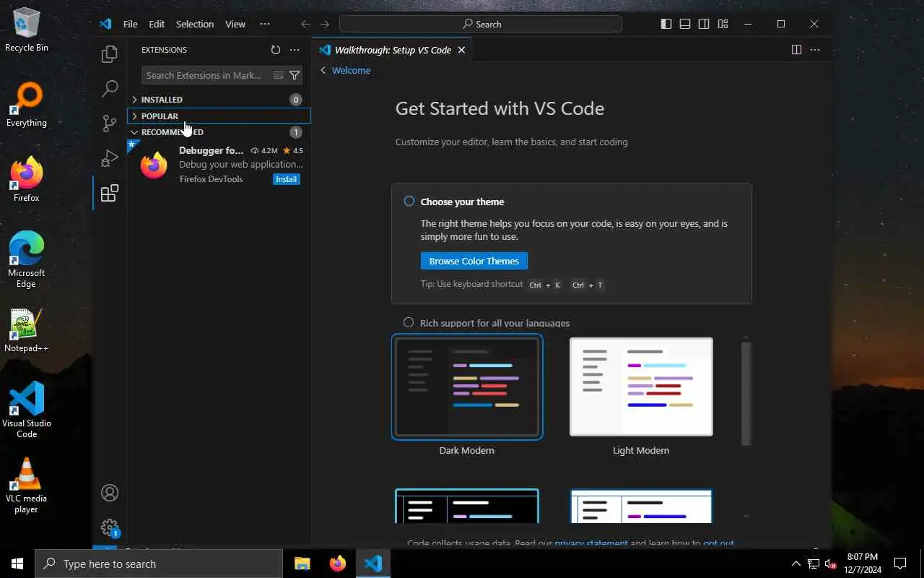The width and height of the screenshot is (924, 578).
Task: Select Rich support for all your languages step
Action: (x=409, y=323)
